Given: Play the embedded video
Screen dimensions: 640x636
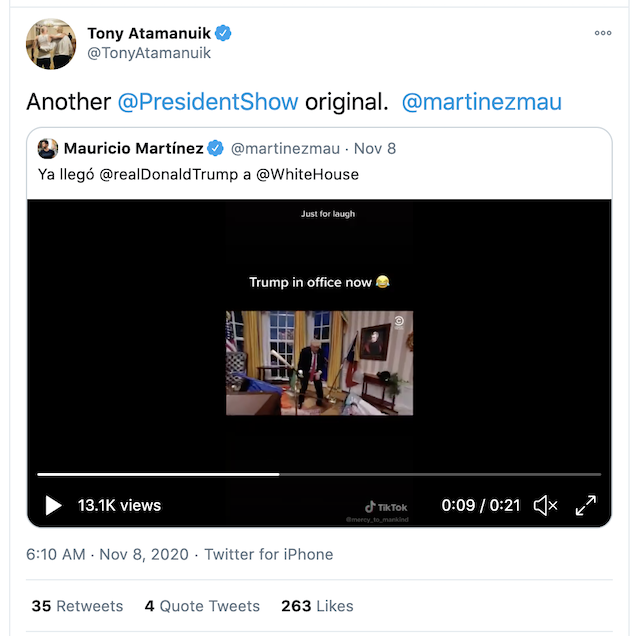Looking at the screenshot, I should [x=54, y=506].
